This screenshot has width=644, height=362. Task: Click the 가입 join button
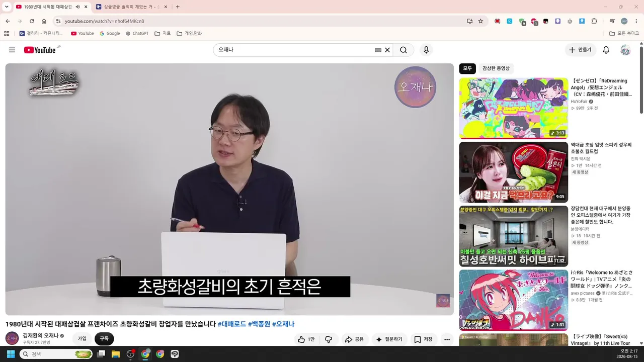[82, 339]
